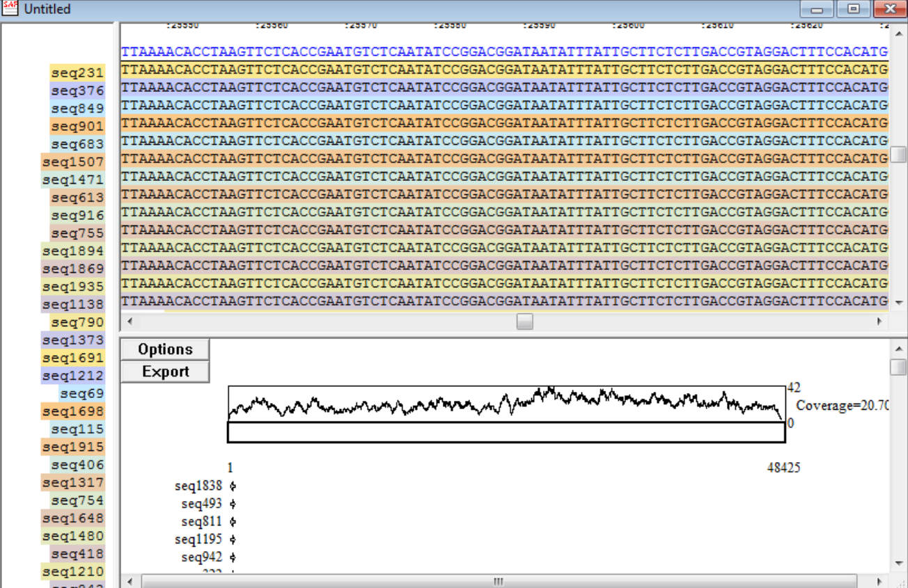908x588 pixels.
Task: Click the alignment scrollbar left arrow
Action: [129, 321]
